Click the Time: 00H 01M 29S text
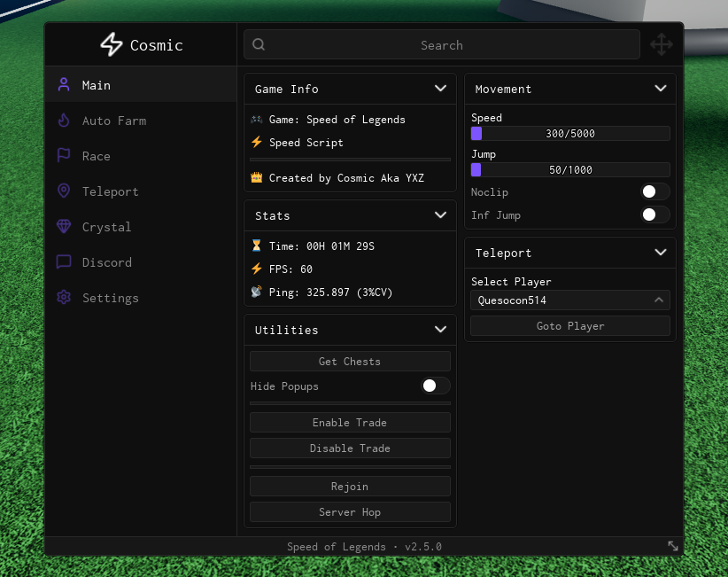This screenshot has width=728, height=577. coord(321,246)
